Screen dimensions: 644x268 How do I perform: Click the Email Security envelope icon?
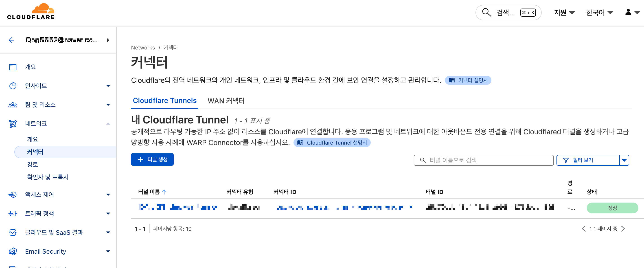[x=13, y=251]
